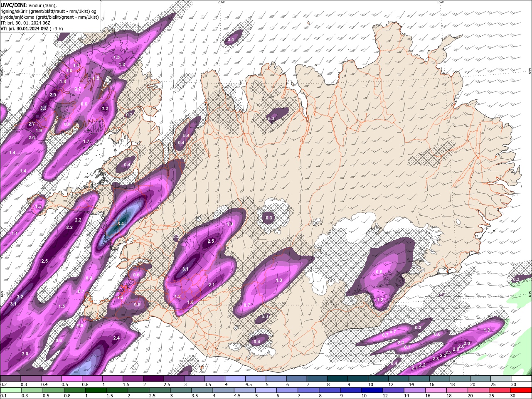Click the "20W" longitude label

point(221,2)
